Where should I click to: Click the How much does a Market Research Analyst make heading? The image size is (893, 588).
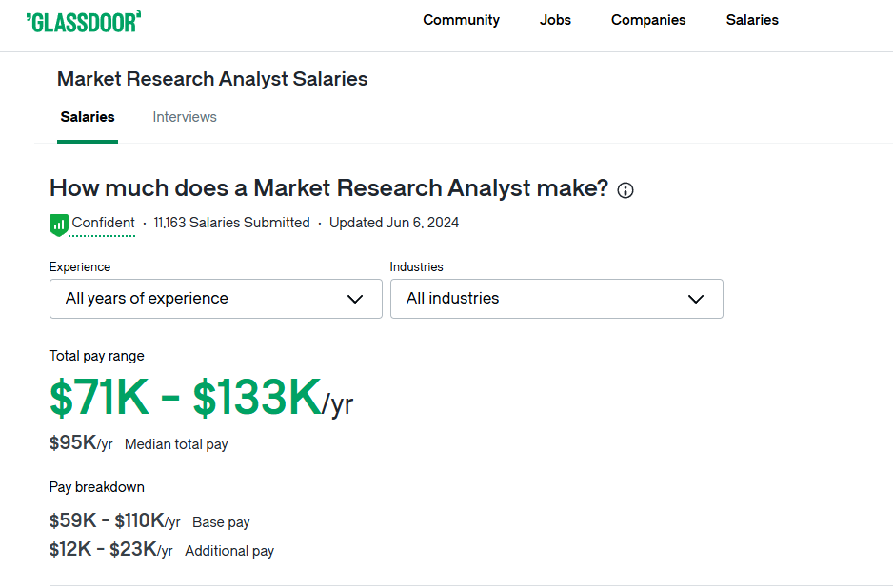[x=329, y=188]
